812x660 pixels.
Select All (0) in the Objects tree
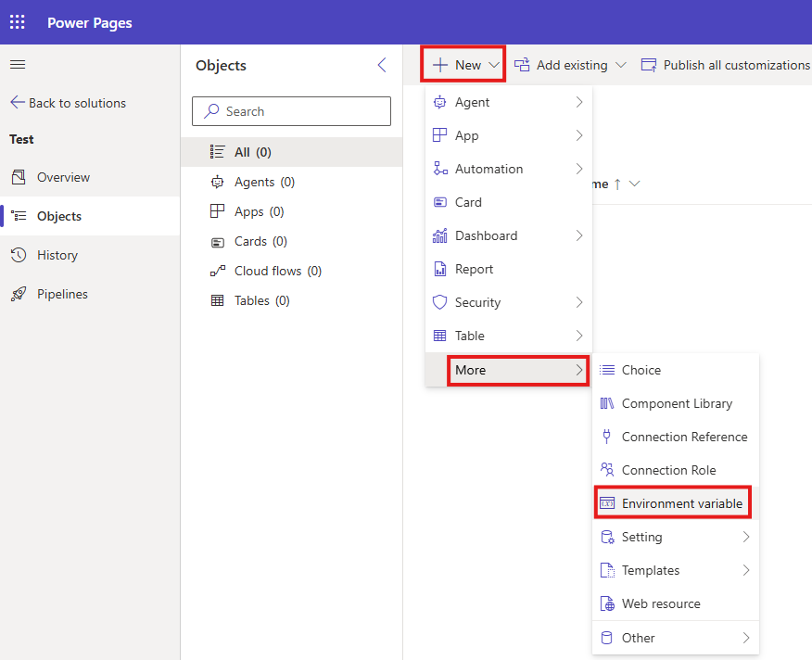[x=292, y=152]
